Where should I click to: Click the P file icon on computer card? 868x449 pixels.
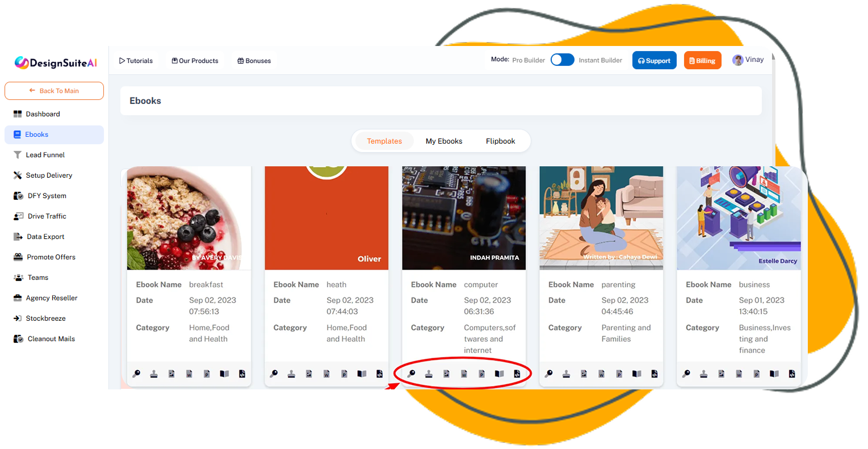481,374
